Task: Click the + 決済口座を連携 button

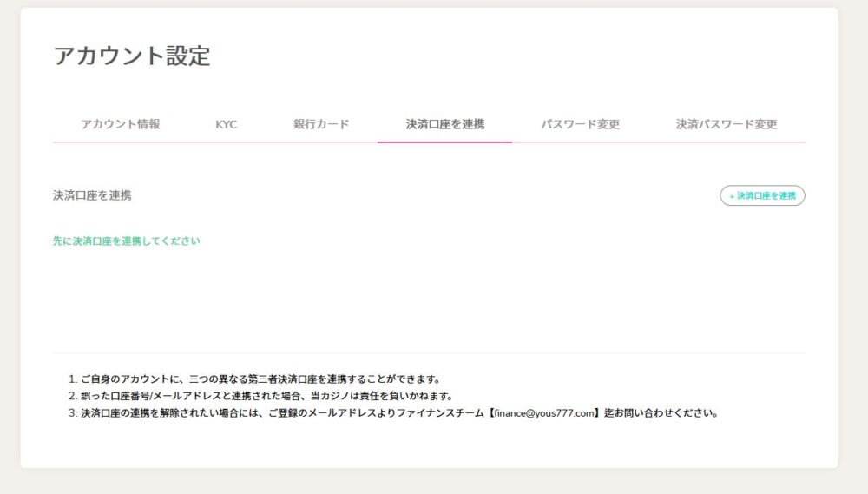Action: [x=762, y=195]
